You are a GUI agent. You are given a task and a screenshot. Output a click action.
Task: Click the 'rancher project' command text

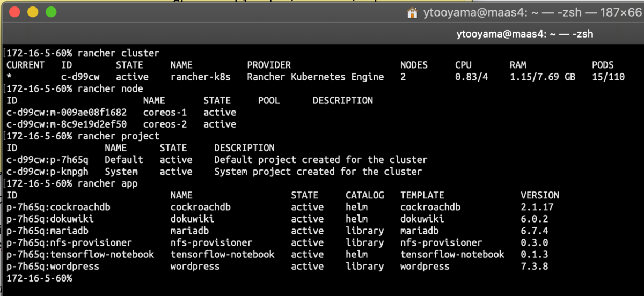tap(119, 136)
